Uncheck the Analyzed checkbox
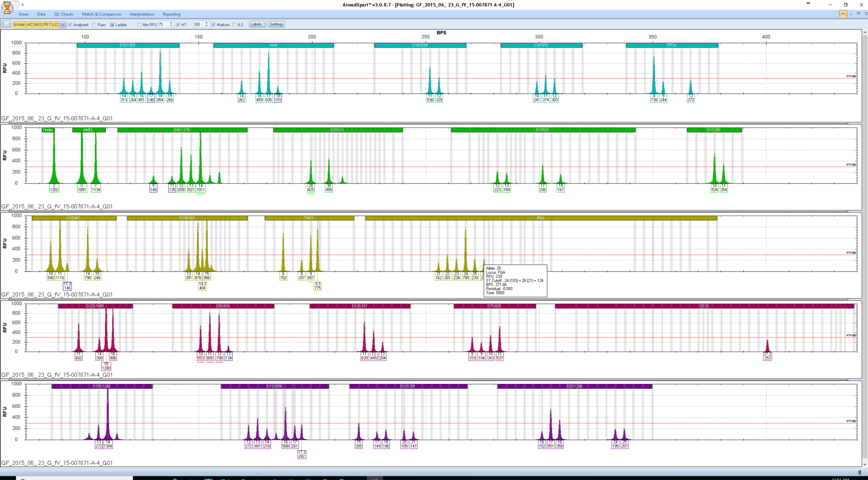The image size is (868, 480). pyautogui.click(x=70, y=25)
